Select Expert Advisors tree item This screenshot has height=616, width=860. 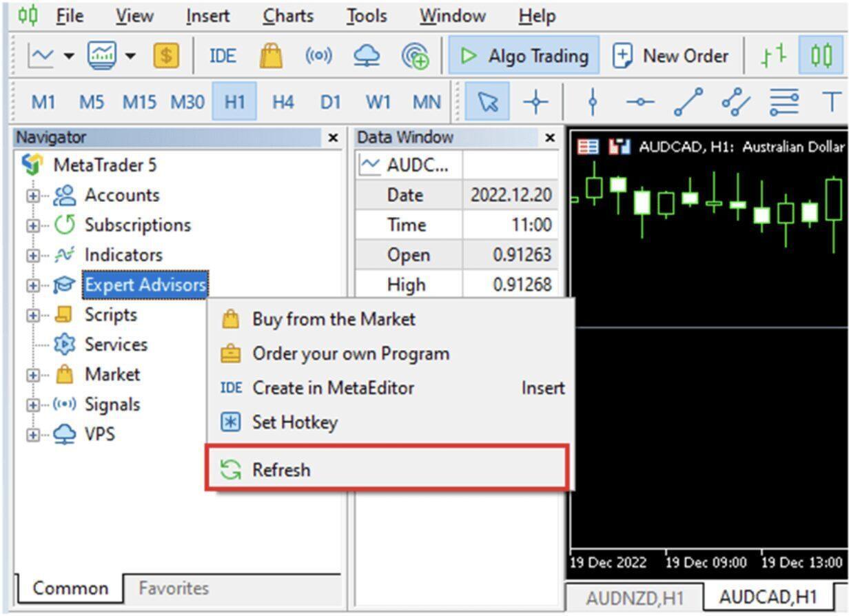pyautogui.click(x=145, y=285)
